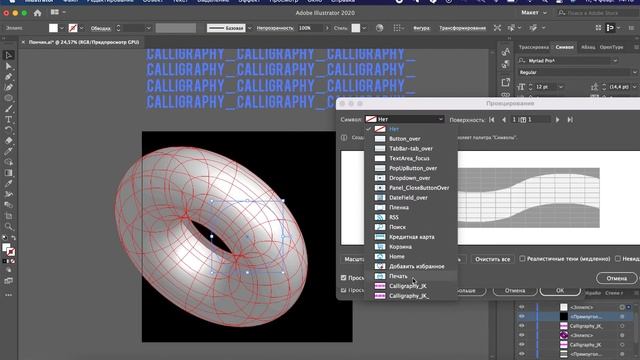This screenshot has height=360, width=640.
Task: Switch to the Абзац tab
Action: (x=588, y=47)
